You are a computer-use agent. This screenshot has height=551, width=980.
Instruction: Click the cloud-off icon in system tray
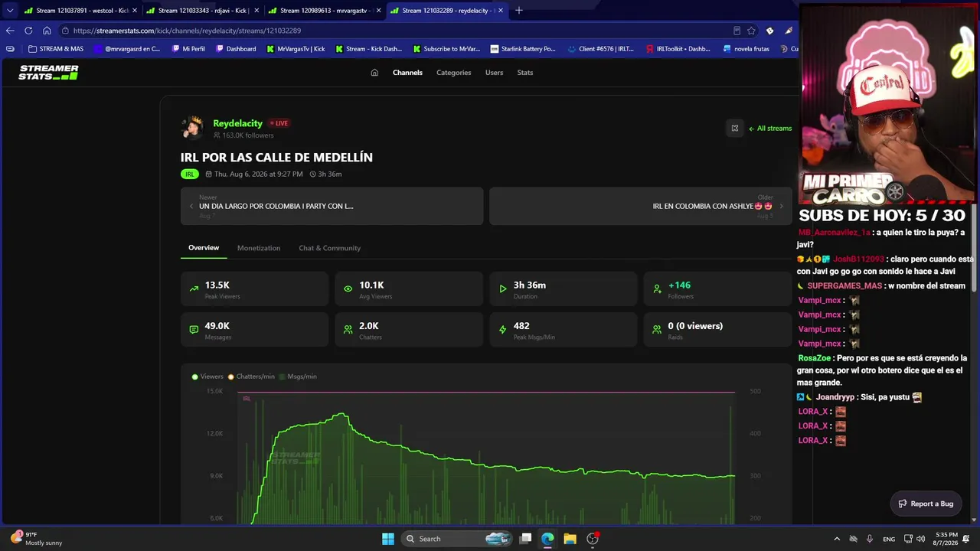coord(853,539)
